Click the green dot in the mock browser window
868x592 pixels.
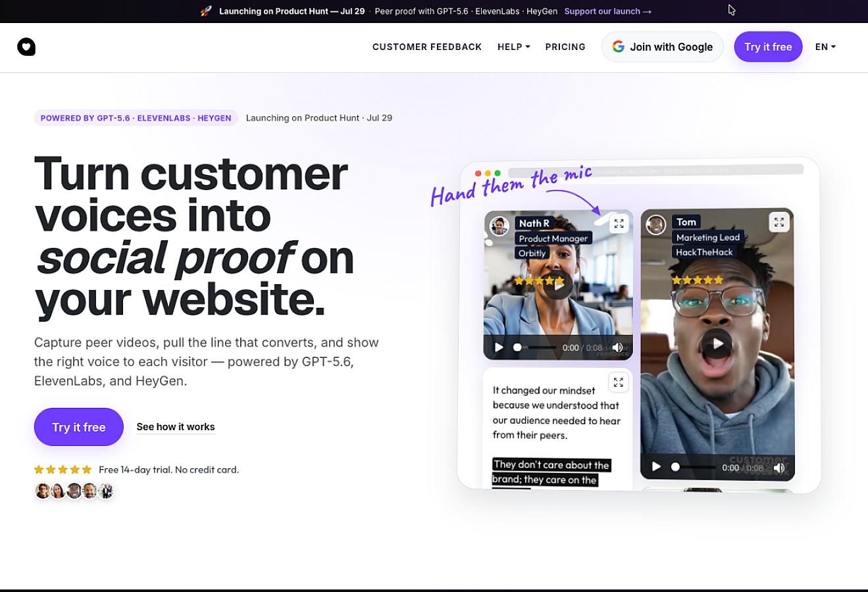tap(498, 173)
